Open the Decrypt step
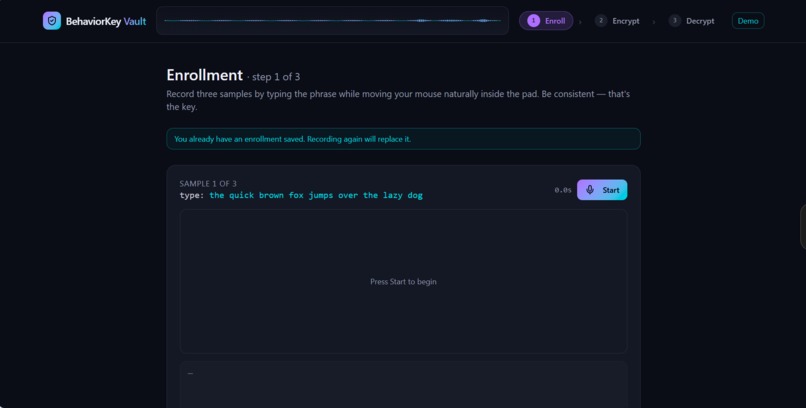806x408 pixels. click(x=691, y=21)
